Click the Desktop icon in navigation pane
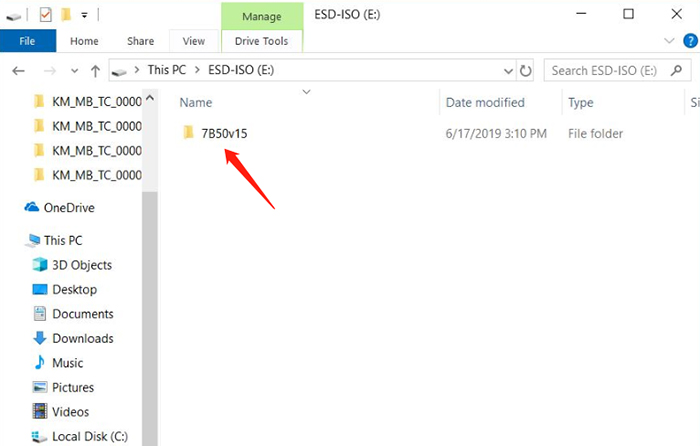The height and width of the screenshot is (446, 700). pos(40,289)
